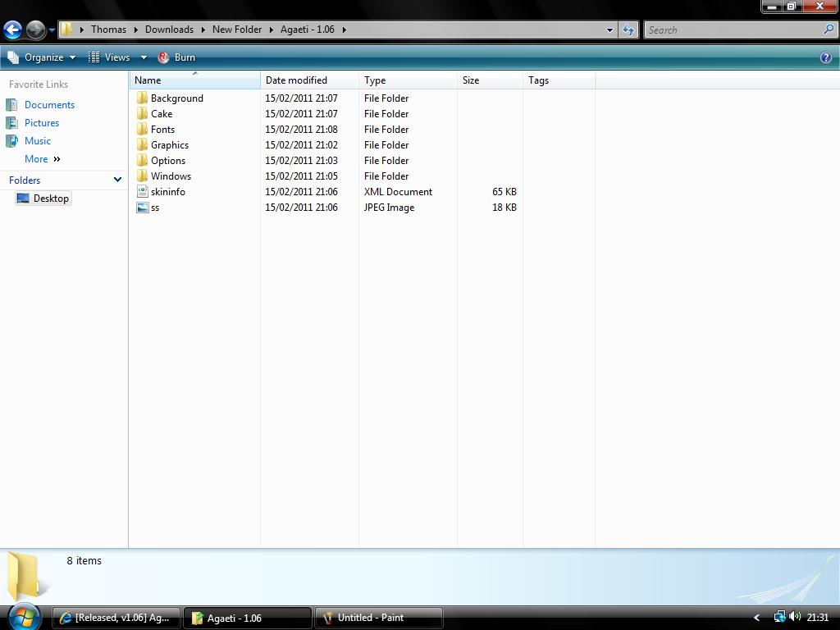Expand the arrow after Agaeti - 1.06 breadcrumb

pos(344,30)
